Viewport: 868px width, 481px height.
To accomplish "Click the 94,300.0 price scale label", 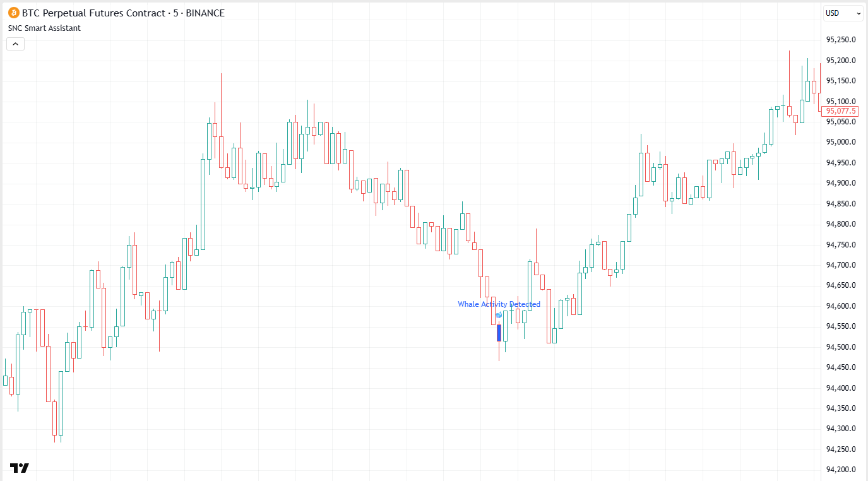I will coord(840,429).
